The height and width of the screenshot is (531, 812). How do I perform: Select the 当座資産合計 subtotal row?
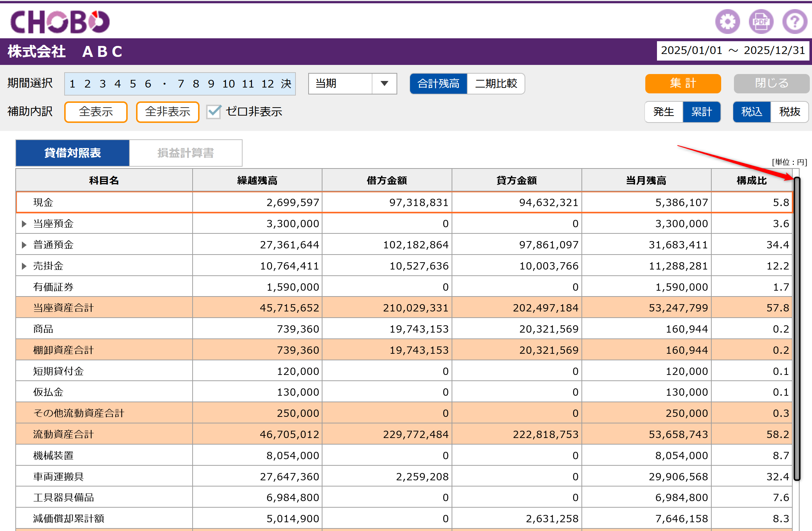[404, 308]
